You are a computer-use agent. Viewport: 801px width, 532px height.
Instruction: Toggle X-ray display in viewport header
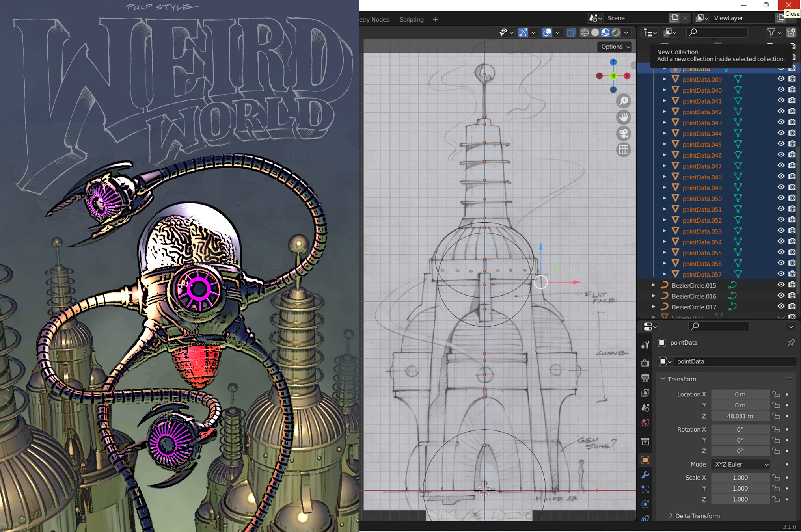click(x=571, y=33)
